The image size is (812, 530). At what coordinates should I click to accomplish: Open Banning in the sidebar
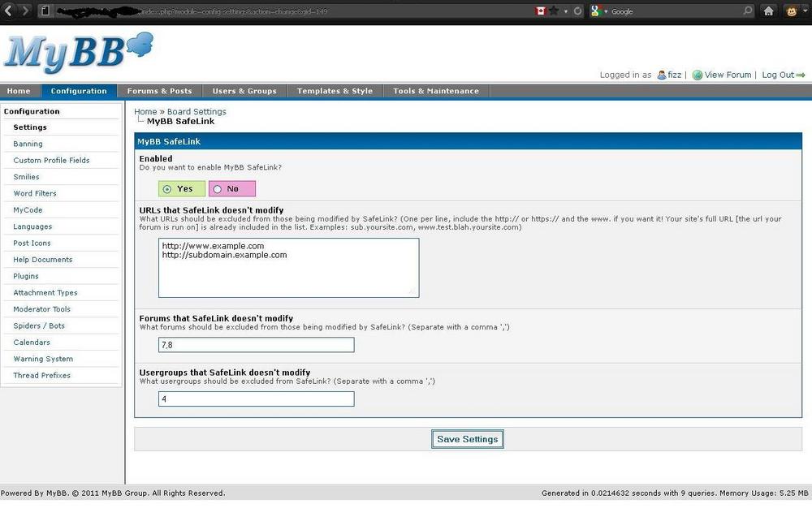pos(28,144)
